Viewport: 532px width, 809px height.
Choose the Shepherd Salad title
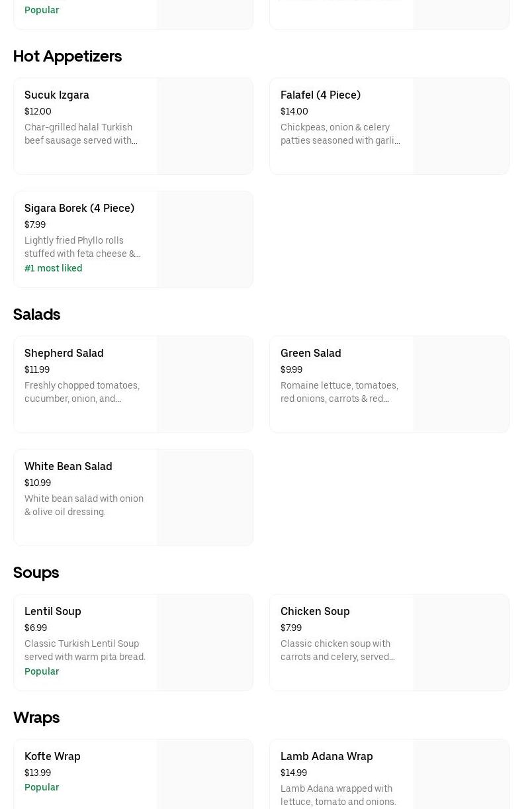[x=64, y=353]
